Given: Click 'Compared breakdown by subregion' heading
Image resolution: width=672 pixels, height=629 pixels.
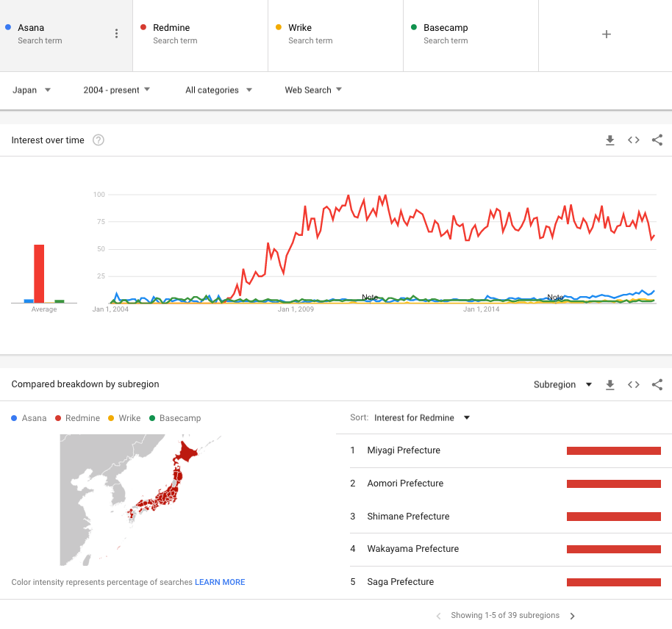Looking at the screenshot, I should pyautogui.click(x=85, y=384).
